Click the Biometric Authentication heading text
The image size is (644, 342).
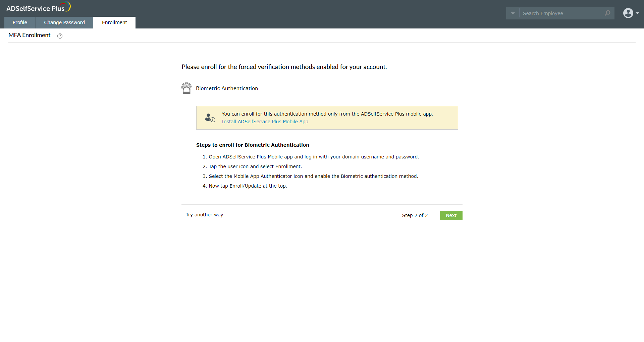click(227, 88)
